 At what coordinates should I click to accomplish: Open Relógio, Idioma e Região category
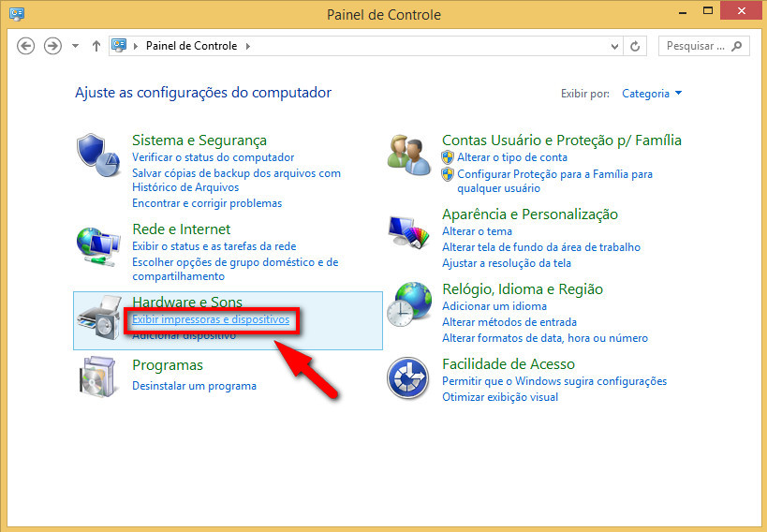(x=523, y=289)
